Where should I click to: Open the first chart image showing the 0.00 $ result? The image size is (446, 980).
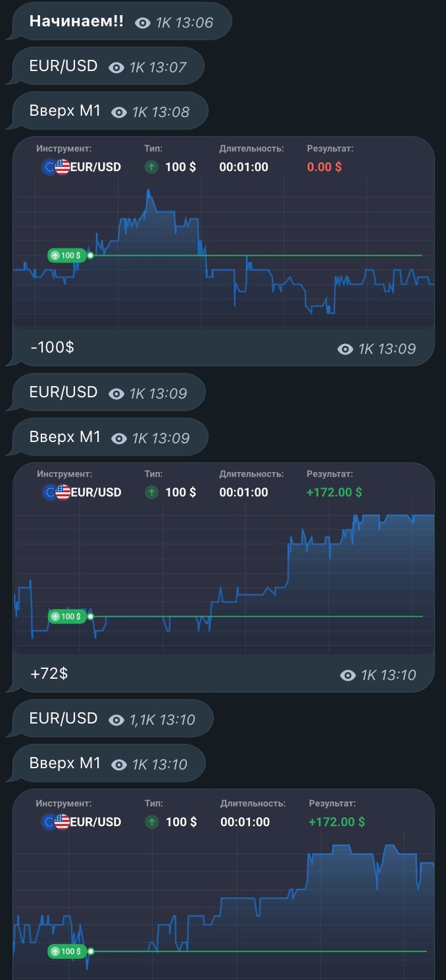(x=224, y=263)
